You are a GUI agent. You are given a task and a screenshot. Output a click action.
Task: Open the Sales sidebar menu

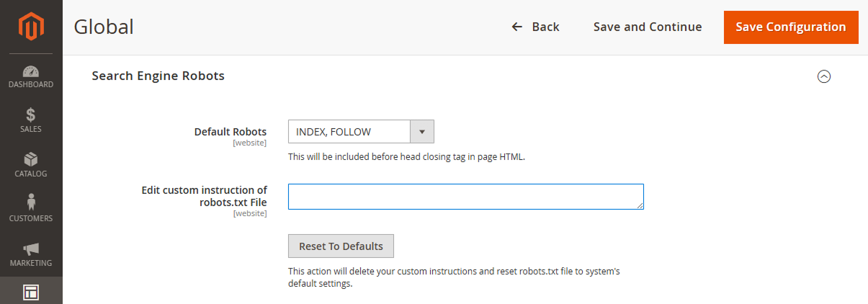(31, 121)
